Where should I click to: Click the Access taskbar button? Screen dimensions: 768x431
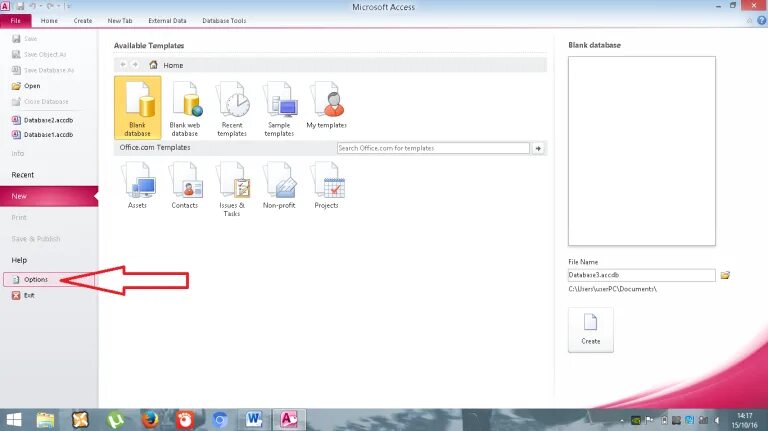[289, 420]
